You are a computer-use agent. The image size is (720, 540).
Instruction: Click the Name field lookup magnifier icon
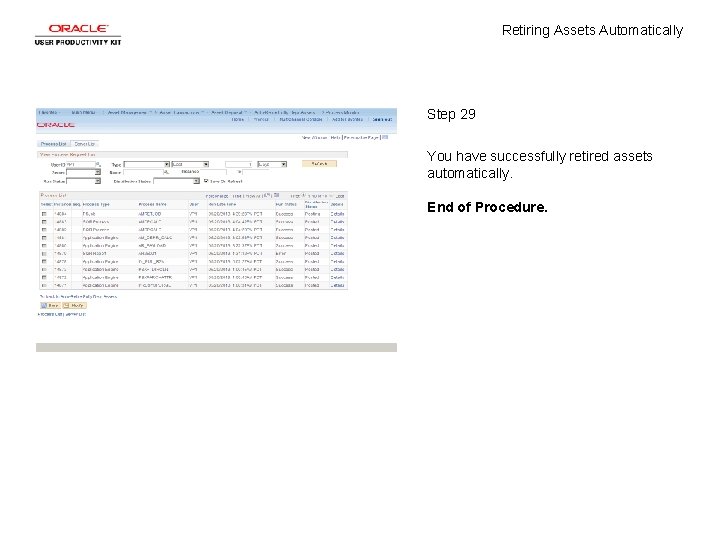(x=166, y=172)
